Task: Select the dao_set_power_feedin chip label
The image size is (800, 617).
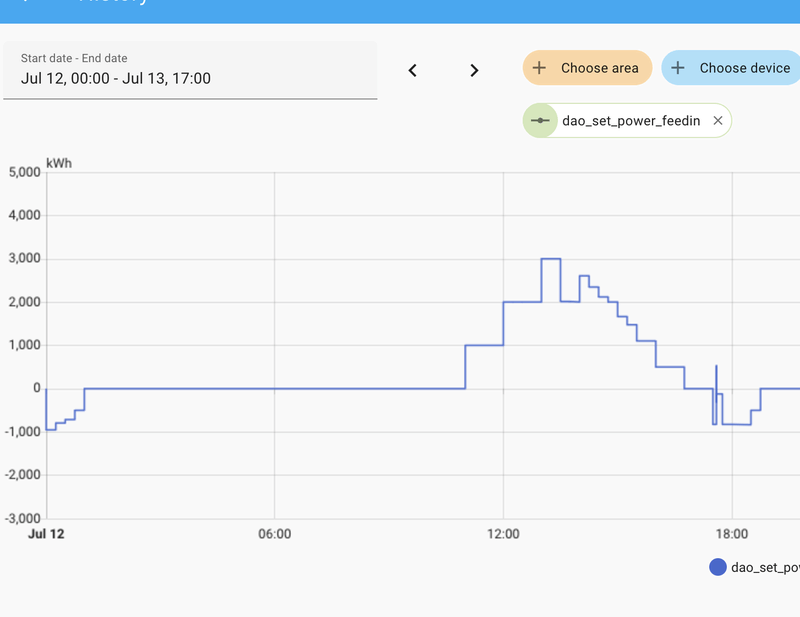Action: (630, 121)
